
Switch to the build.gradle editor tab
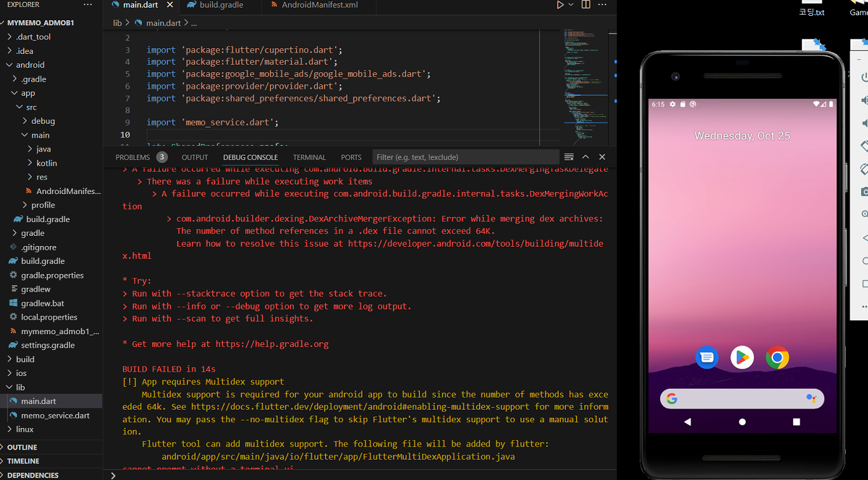click(x=221, y=5)
